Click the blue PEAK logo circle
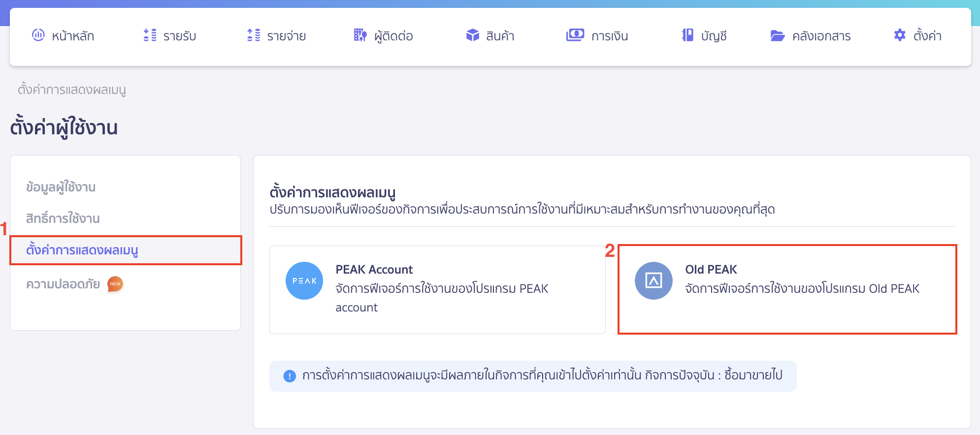 [x=304, y=280]
